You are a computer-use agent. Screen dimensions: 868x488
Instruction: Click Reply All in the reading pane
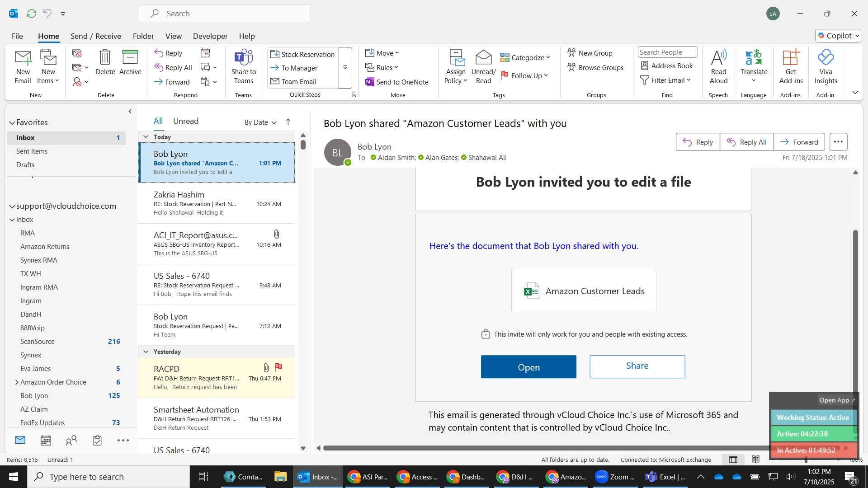746,142
